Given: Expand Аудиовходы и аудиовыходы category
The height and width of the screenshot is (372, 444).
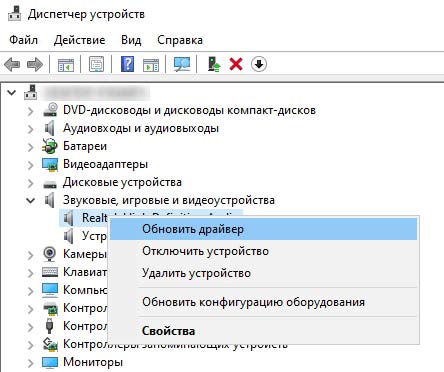Looking at the screenshot, I should point(31,129).
